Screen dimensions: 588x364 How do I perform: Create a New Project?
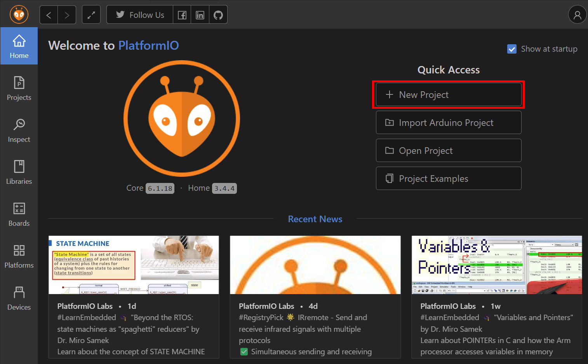click(449, 94)
